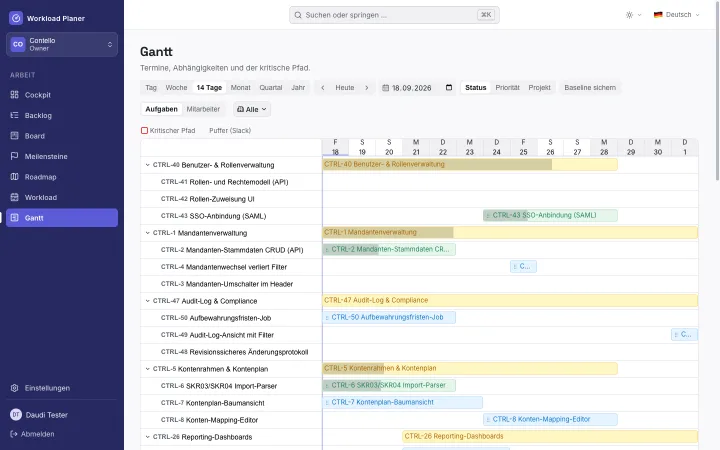Click the Gantt sidebar icon
Viewport: 720px width, 450px height.
[15, 218]
